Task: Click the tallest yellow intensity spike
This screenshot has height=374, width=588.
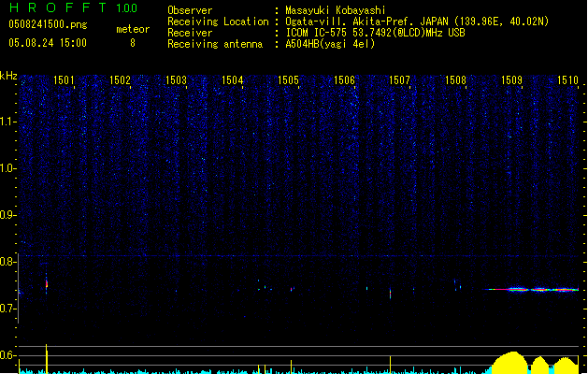Action: tap(47, 359)
